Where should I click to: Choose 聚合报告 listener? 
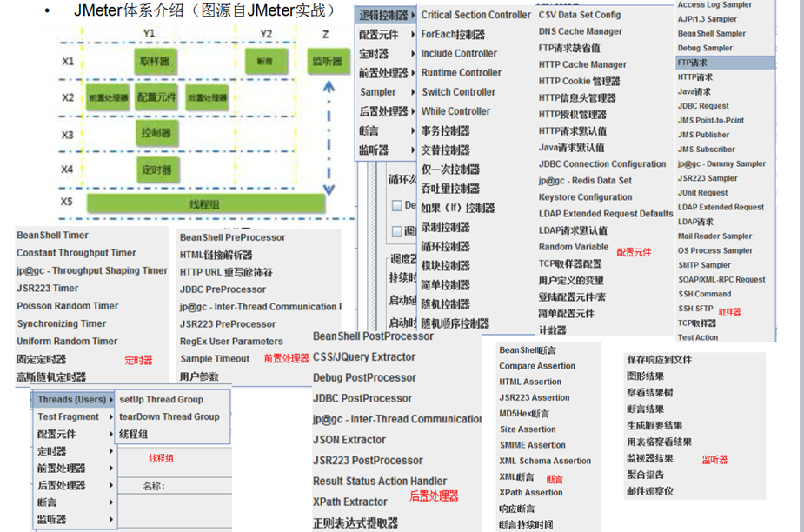coord(645,475)
